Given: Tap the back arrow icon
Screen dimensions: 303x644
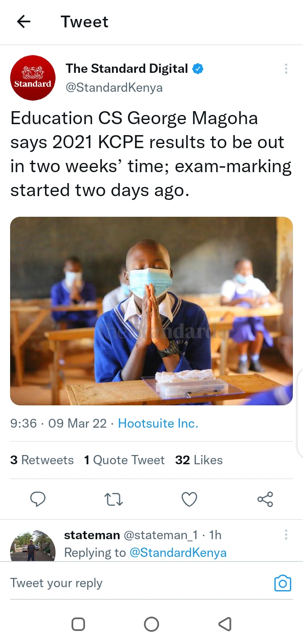Looking at the screenshot, I should [x=24, y=22].
